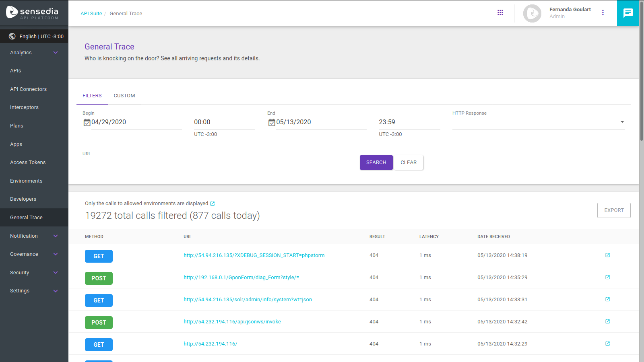Open the solr admin info system URI link

click(x=248, y=300)
